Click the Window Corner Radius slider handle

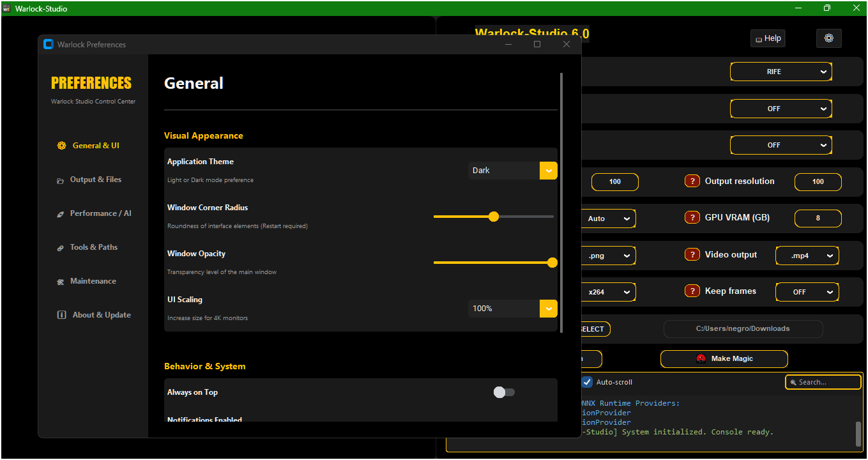(493, 217)
